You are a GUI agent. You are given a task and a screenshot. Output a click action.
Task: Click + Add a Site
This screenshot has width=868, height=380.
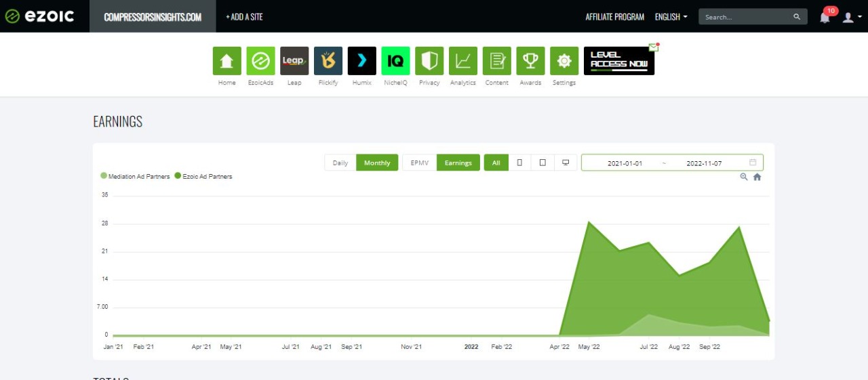[244, 17]
